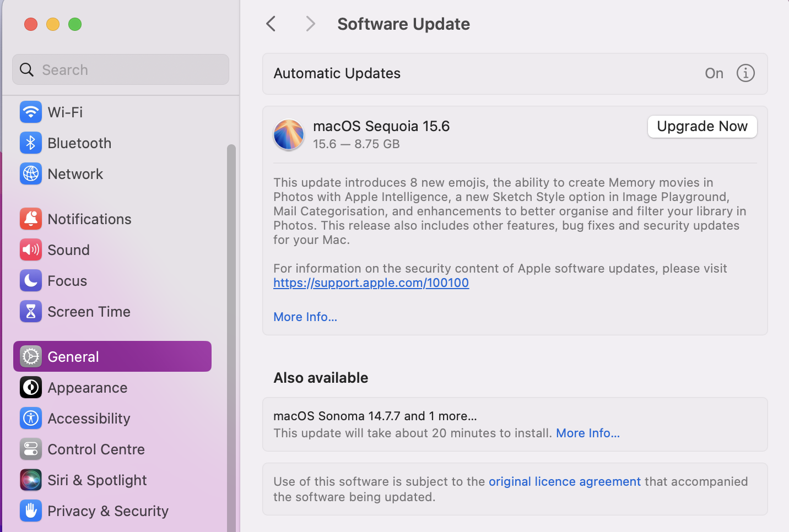The image size is (789, 532).
Task: Click the Automatic Updates info button
Action: [x=745, y=73]
